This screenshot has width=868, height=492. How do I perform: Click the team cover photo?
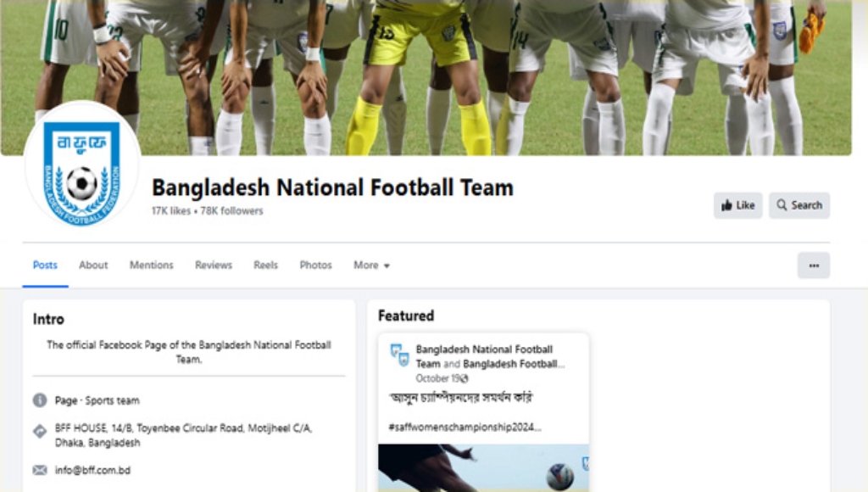[426, 77]
